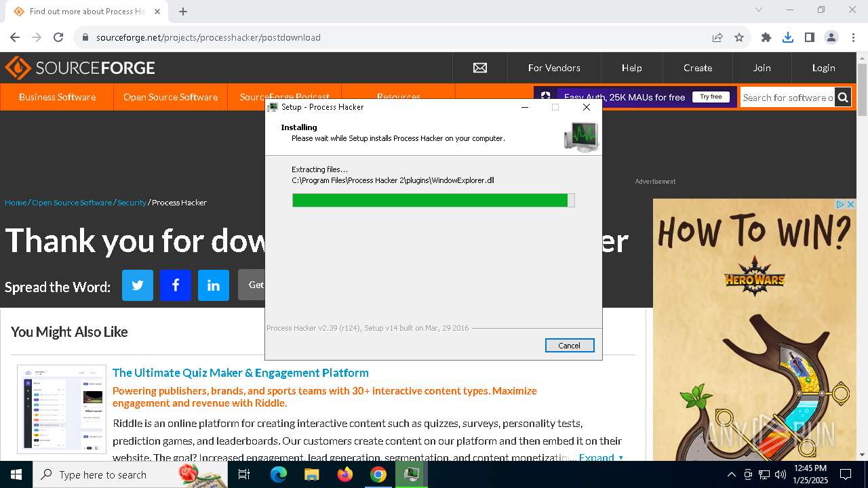Viewport: 868px width, 488px height.
Task: Open The Ultimate Quiz Maker link
Action: coord(241,373)
